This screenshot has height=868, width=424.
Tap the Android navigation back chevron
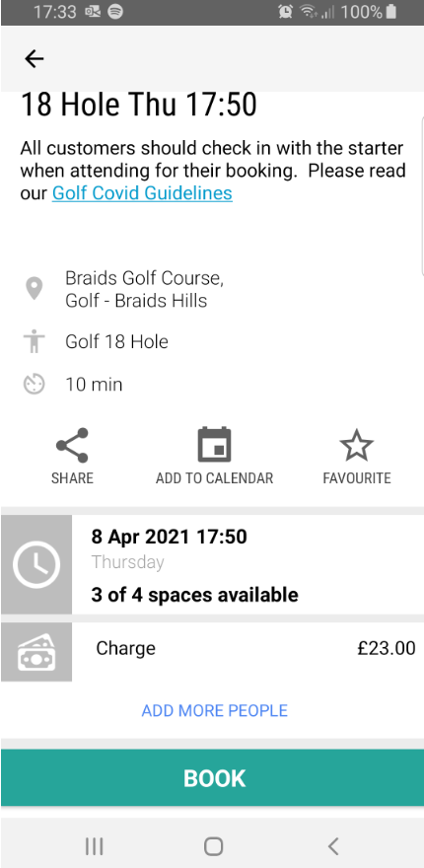pos(332,846)
